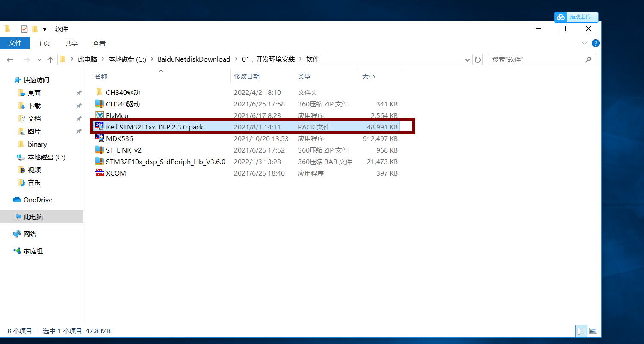Click the 397 KB size cell
Screen dimensions: 644x344
tap(388, 173)
